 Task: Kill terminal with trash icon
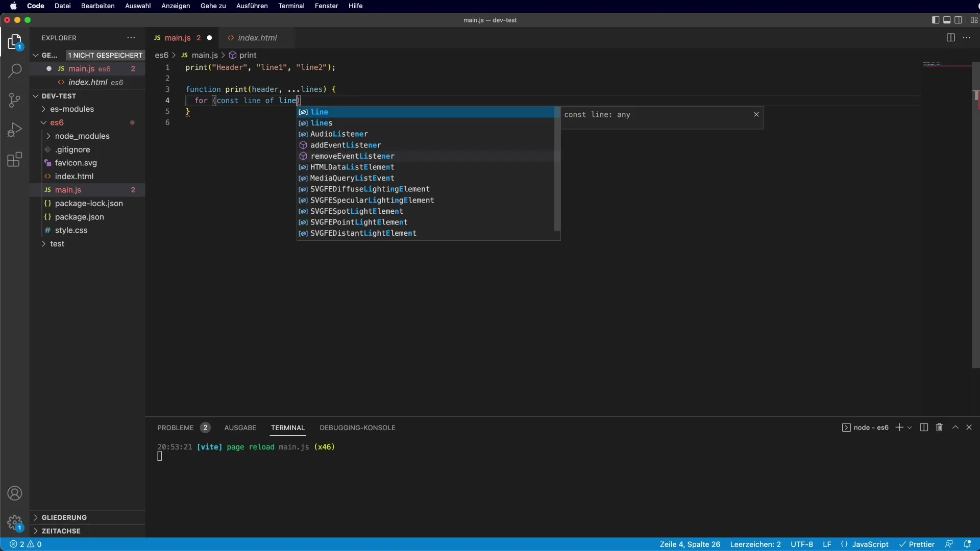click(x=939, y=428)
